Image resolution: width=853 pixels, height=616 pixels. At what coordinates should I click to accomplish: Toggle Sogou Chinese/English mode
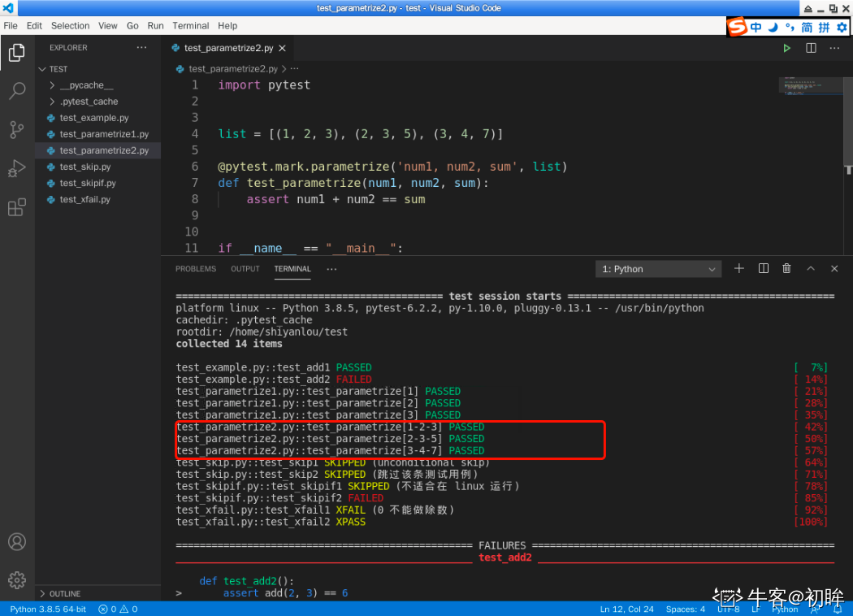(756, 27)
